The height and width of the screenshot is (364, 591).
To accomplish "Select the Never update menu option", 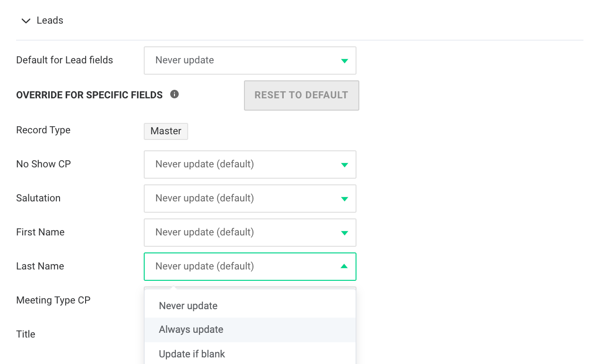I will 188,306.
